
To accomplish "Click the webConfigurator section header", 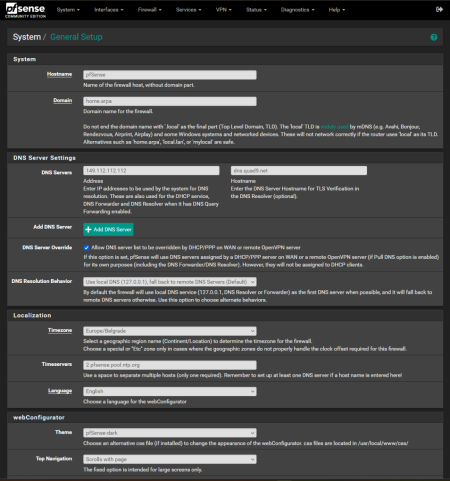I will (39, 417).
